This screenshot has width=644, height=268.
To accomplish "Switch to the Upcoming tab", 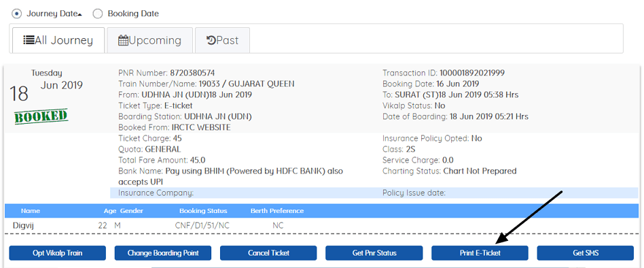I will click(150, 40).
